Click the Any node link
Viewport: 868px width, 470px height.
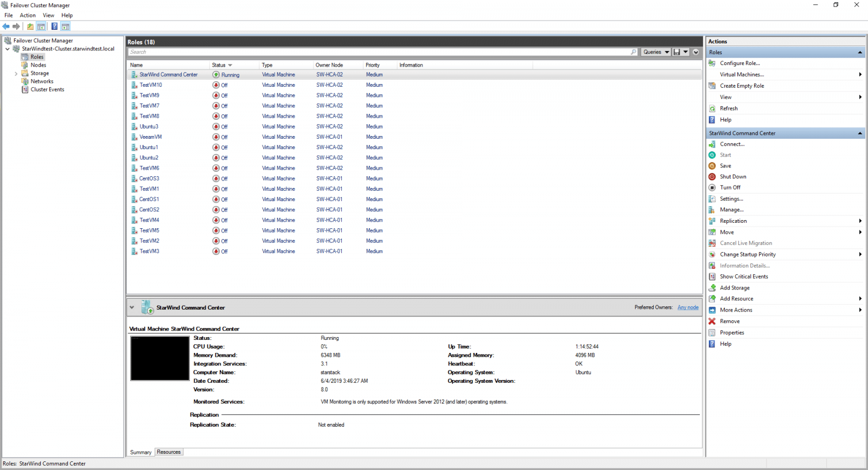[688, 307]
